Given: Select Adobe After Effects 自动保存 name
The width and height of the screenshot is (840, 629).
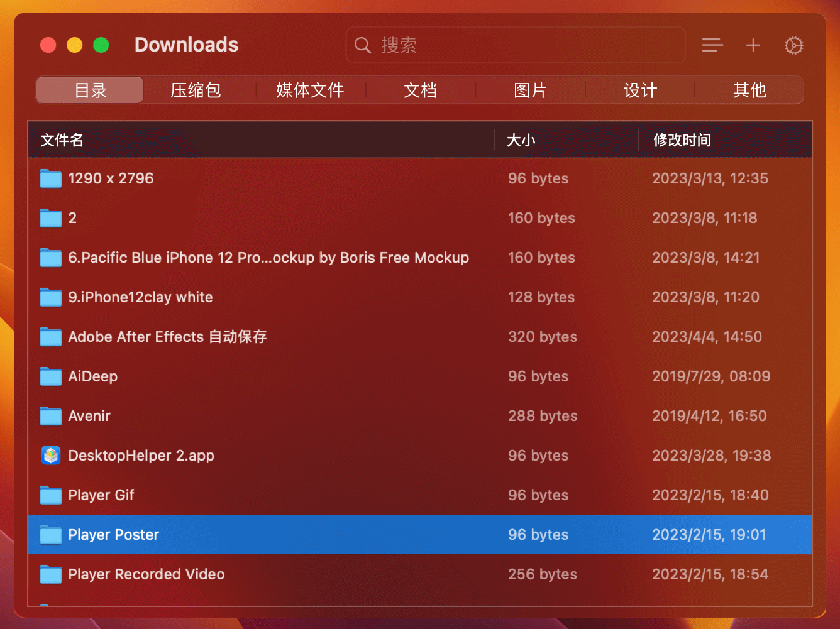Looking at the screenshot, I should (x=167, y=337).
